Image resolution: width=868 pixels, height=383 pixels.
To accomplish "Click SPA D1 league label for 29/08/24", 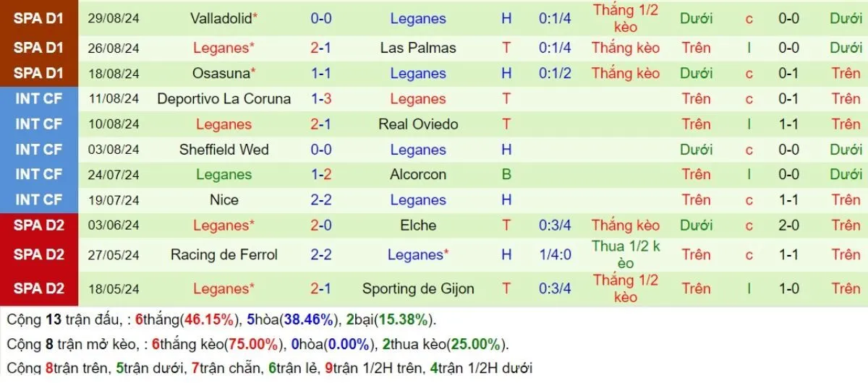I will pyautogui.click(x=38, y=19).
